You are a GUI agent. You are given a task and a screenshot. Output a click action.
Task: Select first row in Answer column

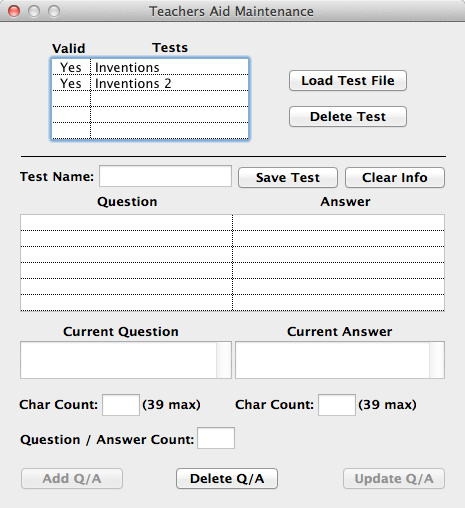[338, 222]
